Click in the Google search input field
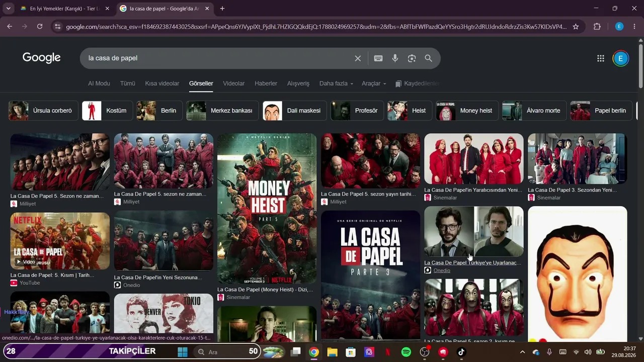Image resolution: width=644 pixels, height=362 pixels. 219,58
